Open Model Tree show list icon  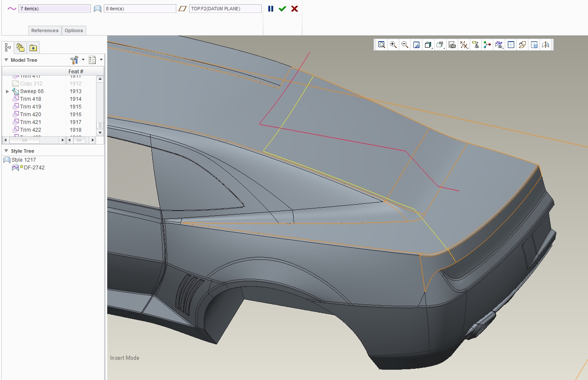[92, 60]
